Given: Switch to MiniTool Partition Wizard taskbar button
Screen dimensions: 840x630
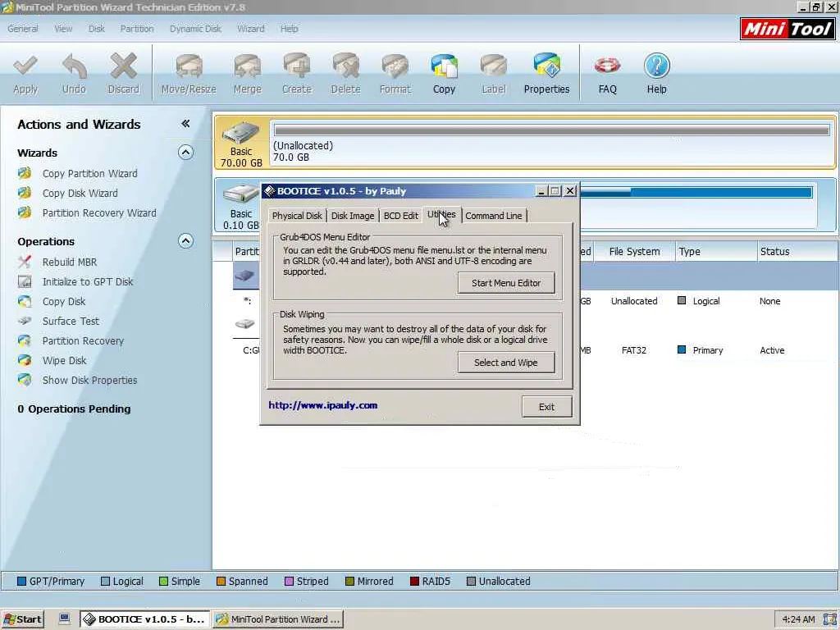Looking at the screenshot, I should click(278, 619).
